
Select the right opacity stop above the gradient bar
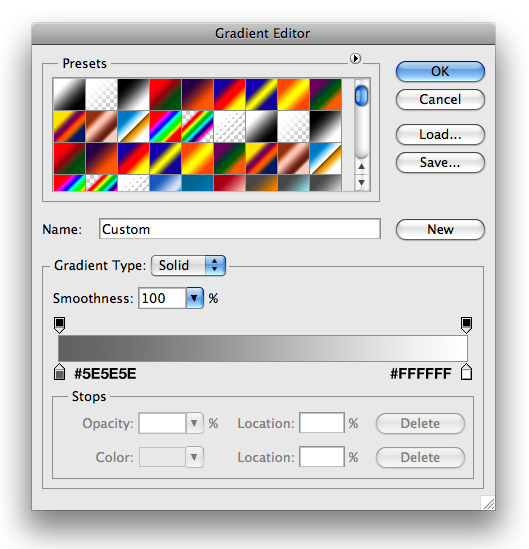pos(466,325)
